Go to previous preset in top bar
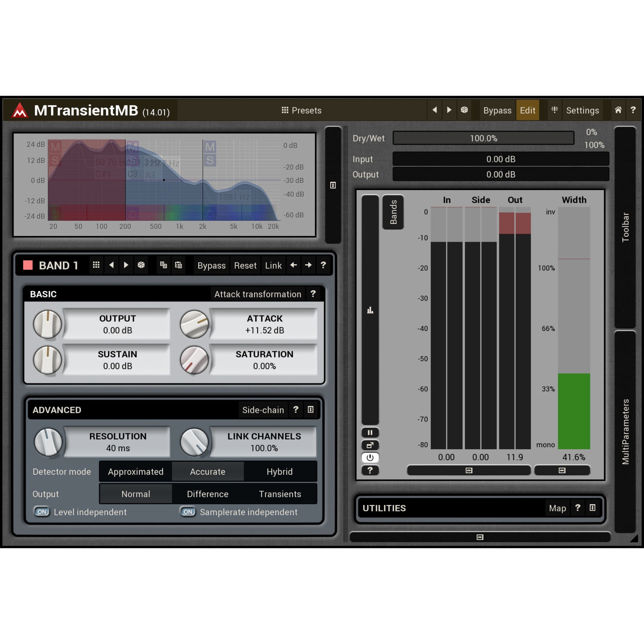644x644 pixels. coord(434,110)
